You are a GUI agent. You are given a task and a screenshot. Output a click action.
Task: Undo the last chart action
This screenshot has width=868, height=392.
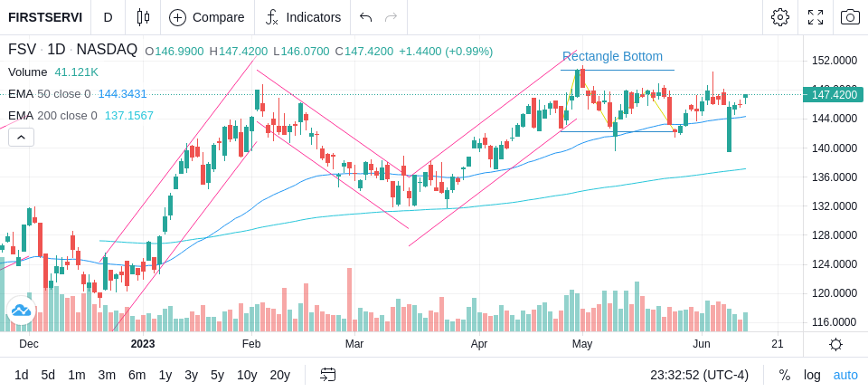tap(365, 17)
